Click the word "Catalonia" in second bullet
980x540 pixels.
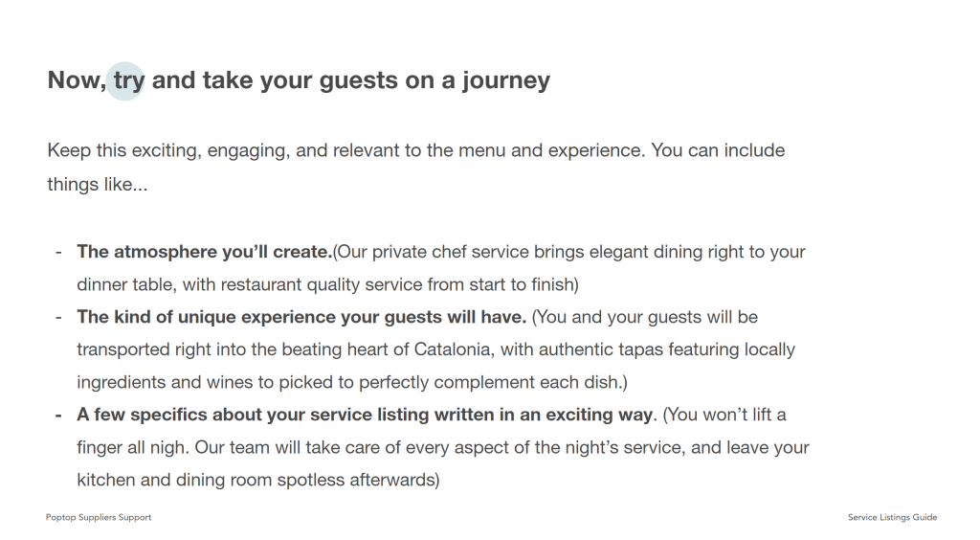click(453, 349)
